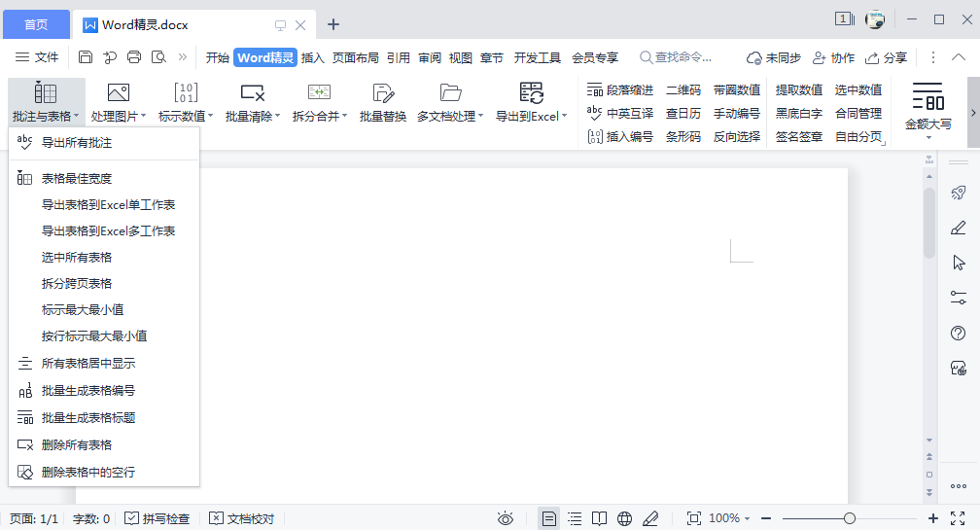Open the rocket icon in right sidebar
The image size is (980, 530).
point(959,193)
